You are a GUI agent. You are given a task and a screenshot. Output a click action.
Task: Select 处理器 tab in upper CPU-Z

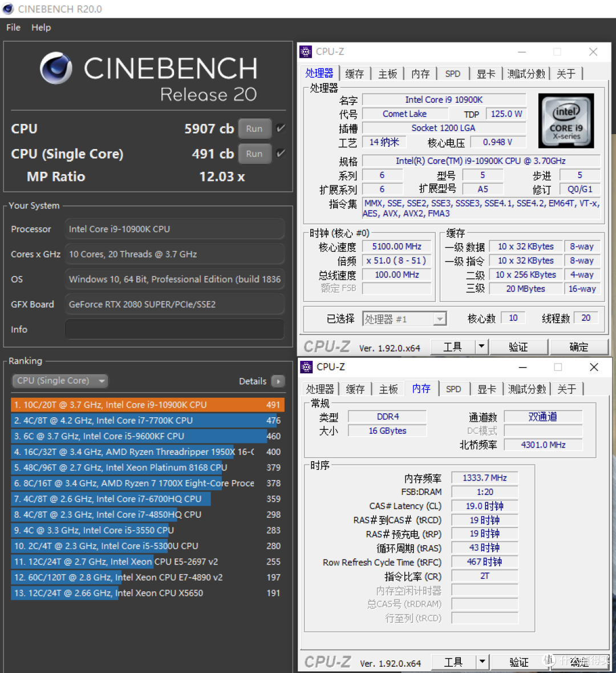coord(319,73)
